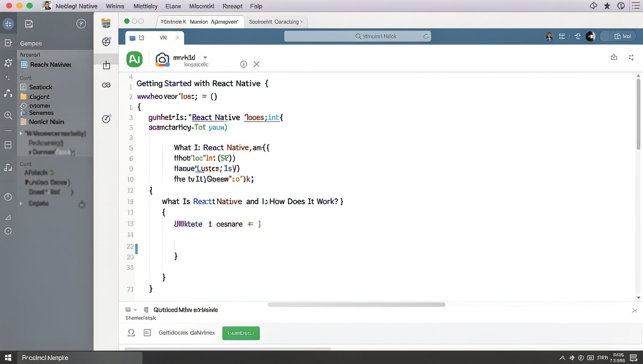Switch to Munion Agmapveer tab
The height and width of the screenshot is (364, 643).
pos(200,22)
